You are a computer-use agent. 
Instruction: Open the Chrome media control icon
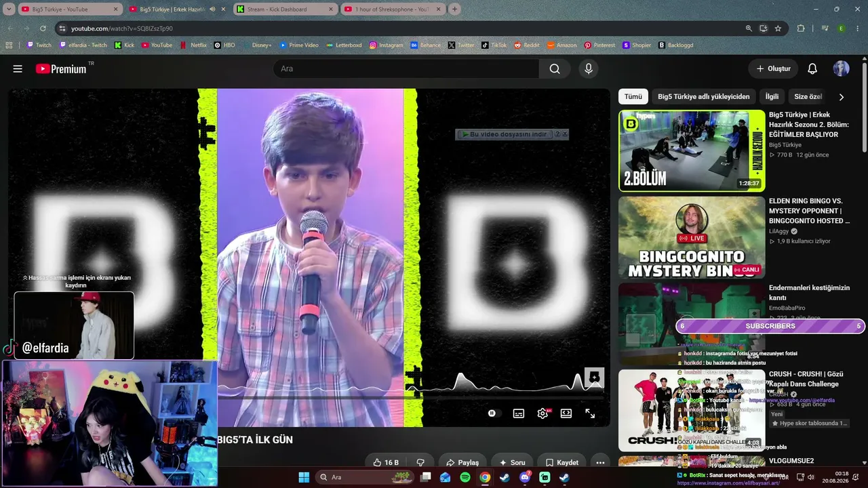pyautogui.click(x=825, y=28)
